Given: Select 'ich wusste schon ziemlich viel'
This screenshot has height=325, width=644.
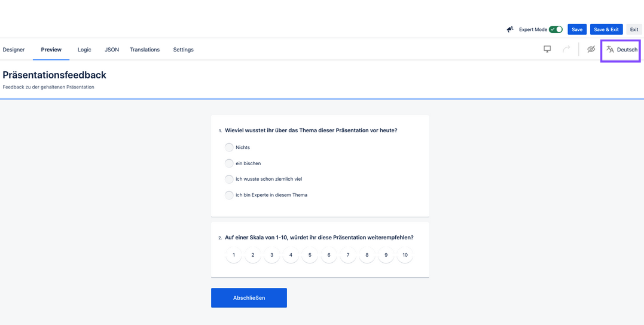Looking at the screenshot, I should pos(229,179).
